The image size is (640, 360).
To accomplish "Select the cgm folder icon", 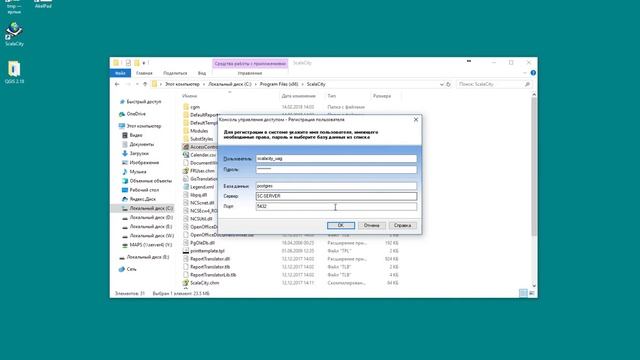I will click(x=186, y=107).
